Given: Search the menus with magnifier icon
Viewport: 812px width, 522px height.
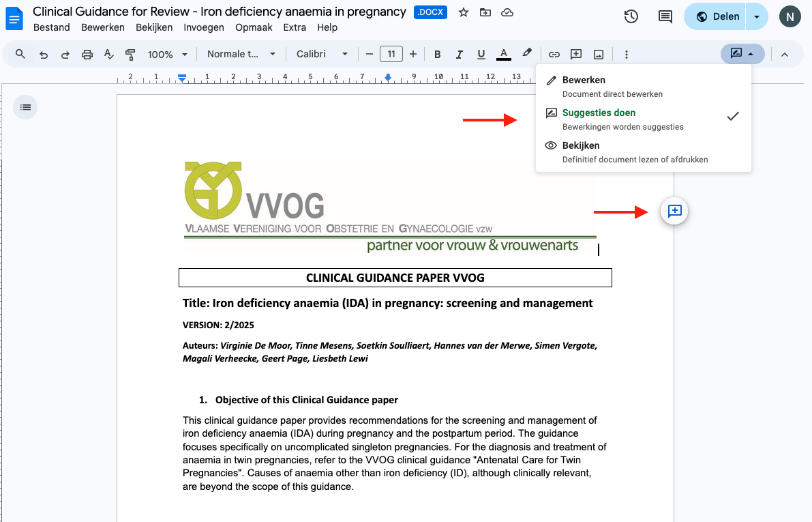Looking at the screenshot, I should (x=20, y=54).
